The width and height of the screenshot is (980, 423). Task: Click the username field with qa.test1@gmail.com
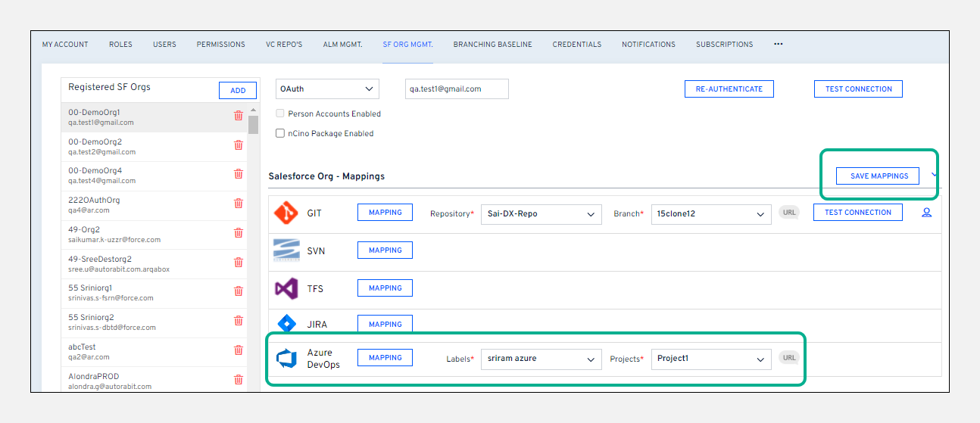pyautogui.click(x=457, y=89)
